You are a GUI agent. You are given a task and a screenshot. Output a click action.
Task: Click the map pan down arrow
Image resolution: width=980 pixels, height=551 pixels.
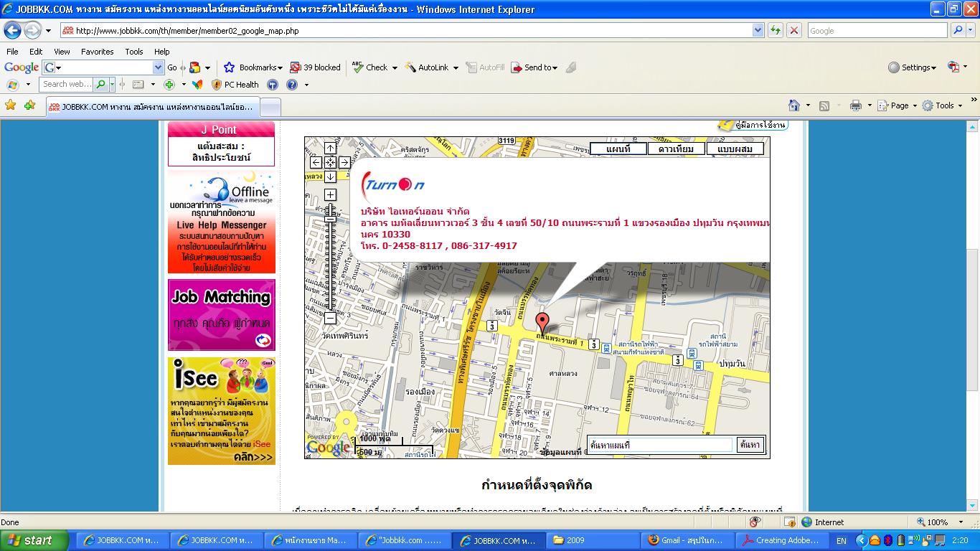tap(330, 176)
